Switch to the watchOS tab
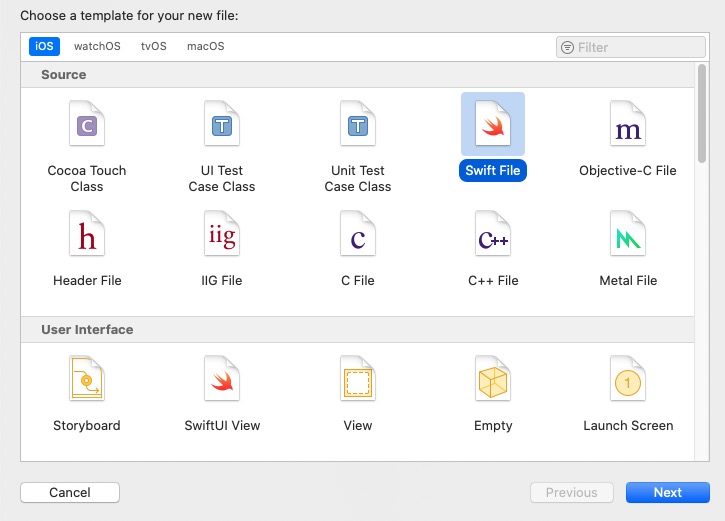 click(x=97, y=46)
